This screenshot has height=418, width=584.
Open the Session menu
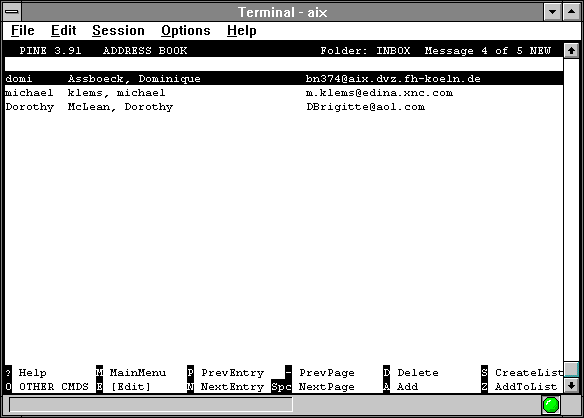[118, 31]
